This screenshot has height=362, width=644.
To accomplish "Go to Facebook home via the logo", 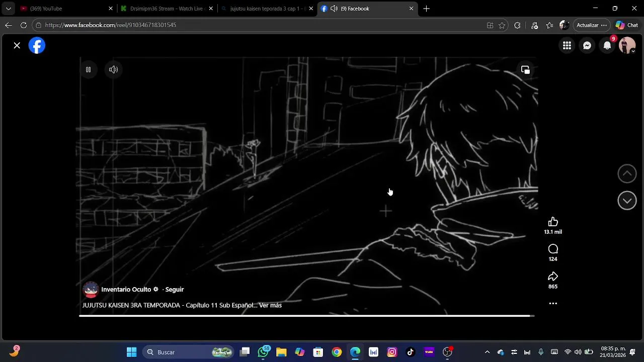I will [x=37, y=46].
